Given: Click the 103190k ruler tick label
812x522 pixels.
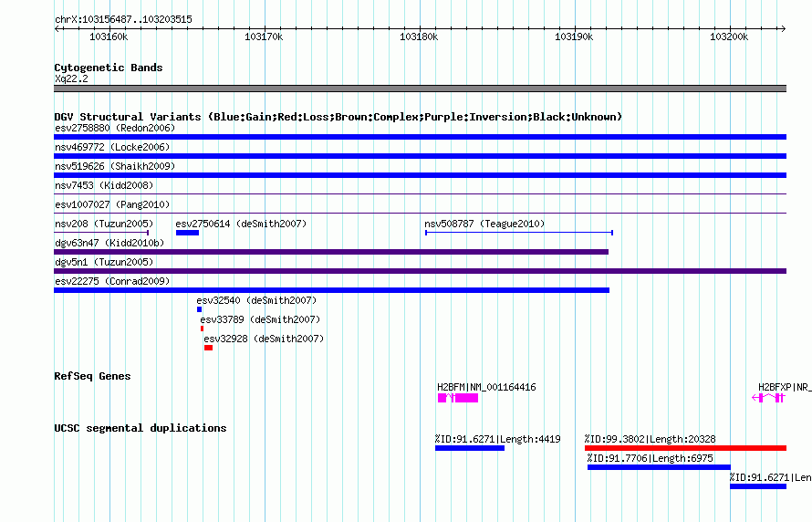Looking at the screenshot, I should coord(574,37).
